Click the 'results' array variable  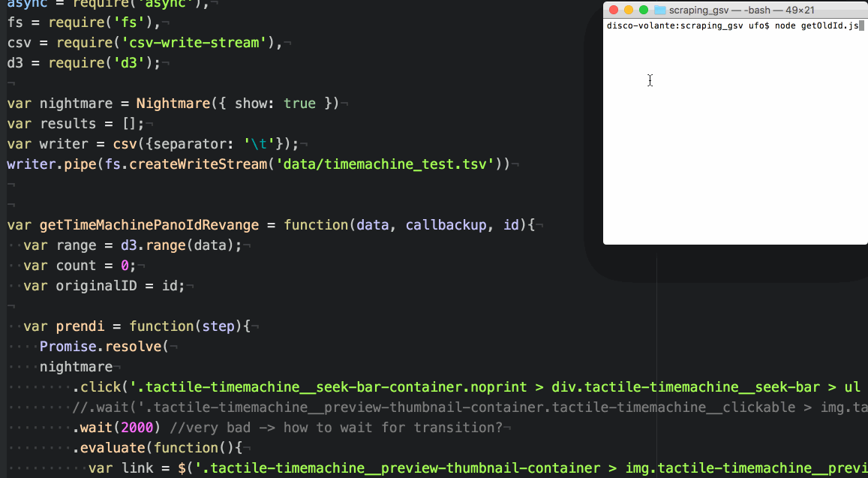pos(68,123)
